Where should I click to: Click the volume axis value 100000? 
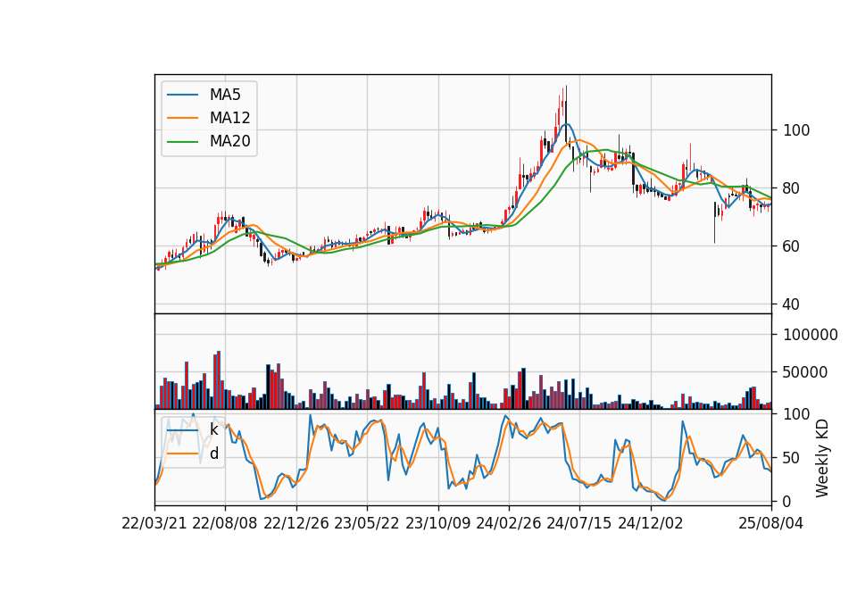tap(811, 335)
